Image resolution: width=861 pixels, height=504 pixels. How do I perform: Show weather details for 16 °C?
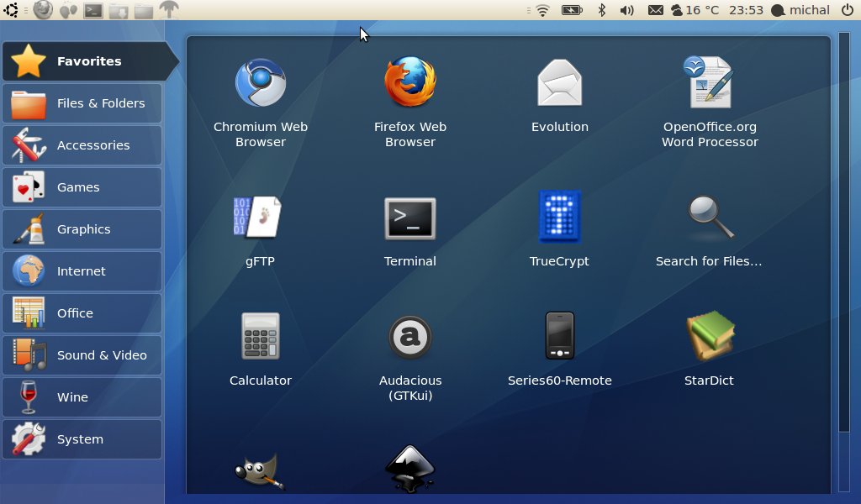tap(695, 10)
